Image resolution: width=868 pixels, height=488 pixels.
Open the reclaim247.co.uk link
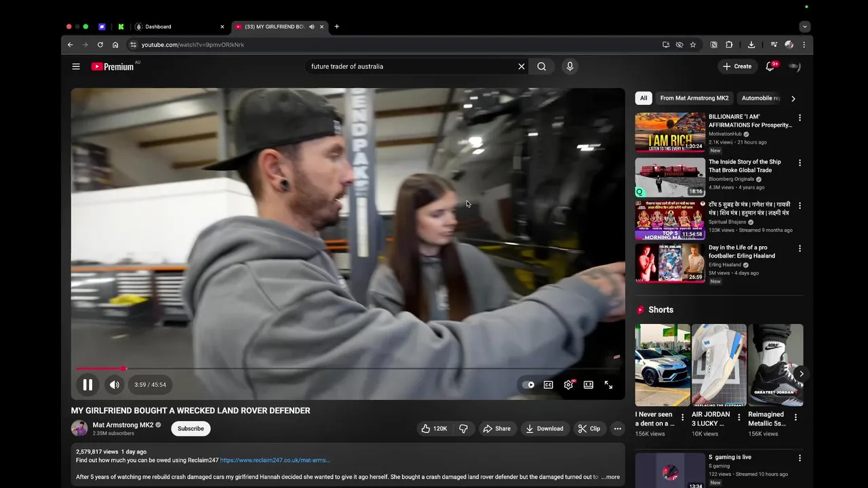click(275, 460)
